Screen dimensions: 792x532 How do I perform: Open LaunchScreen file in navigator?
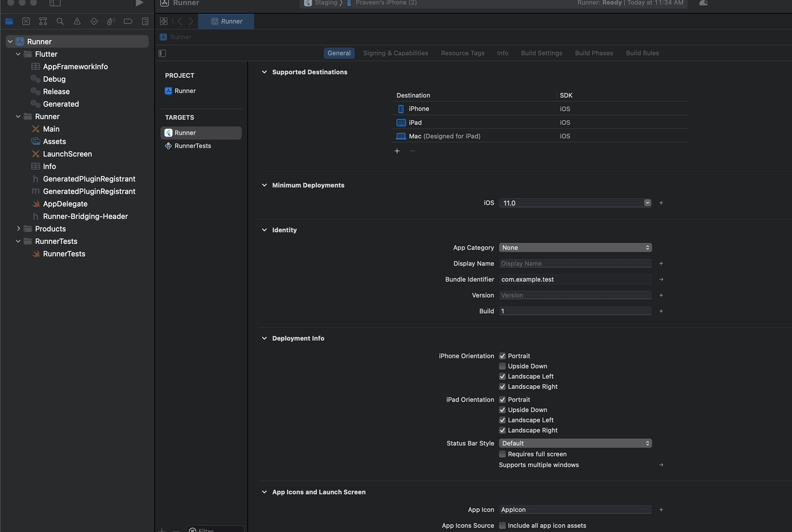coord(68,154)
